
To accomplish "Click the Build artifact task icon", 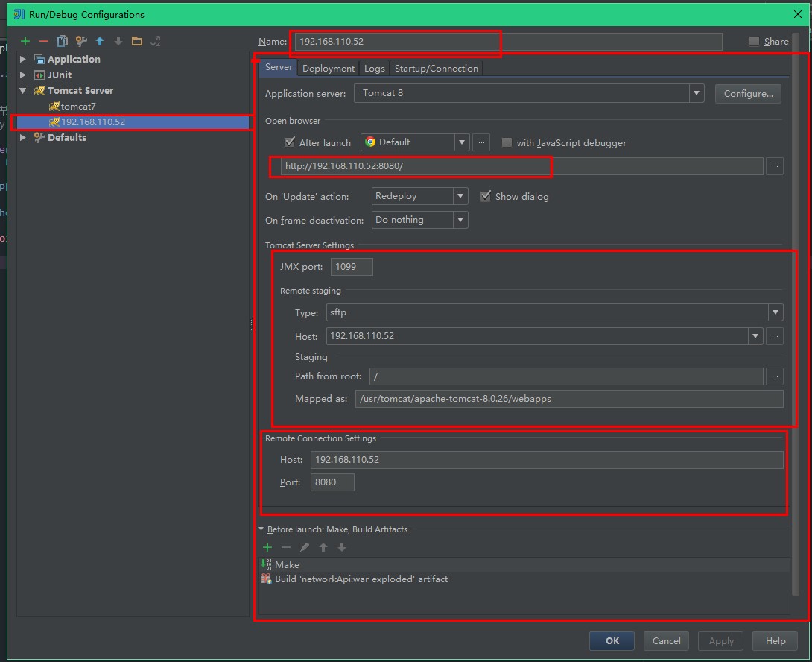I will coord(266,579).
